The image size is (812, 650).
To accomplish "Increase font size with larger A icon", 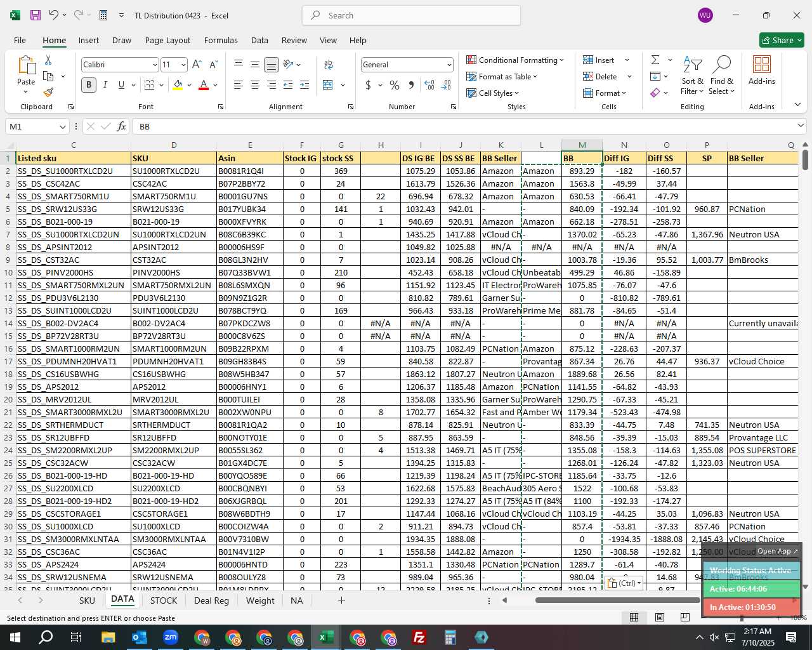I will [197, 65].
